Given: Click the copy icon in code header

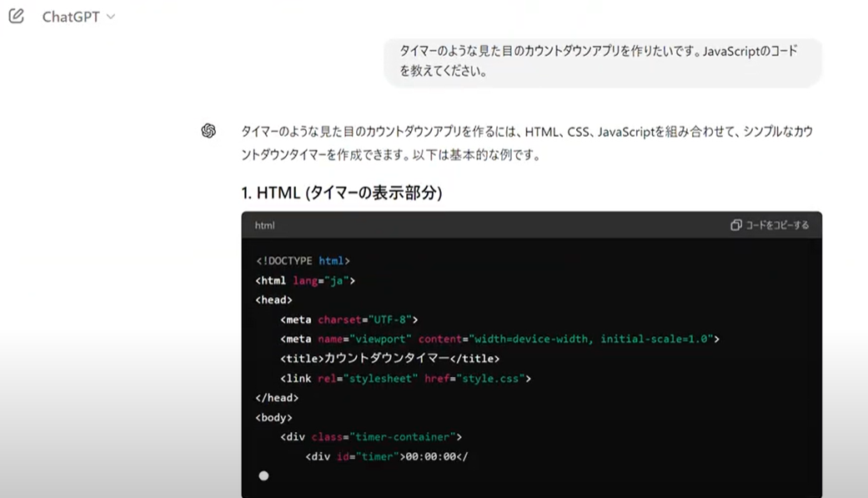Looking at the screenshot, I should [735, 225].
